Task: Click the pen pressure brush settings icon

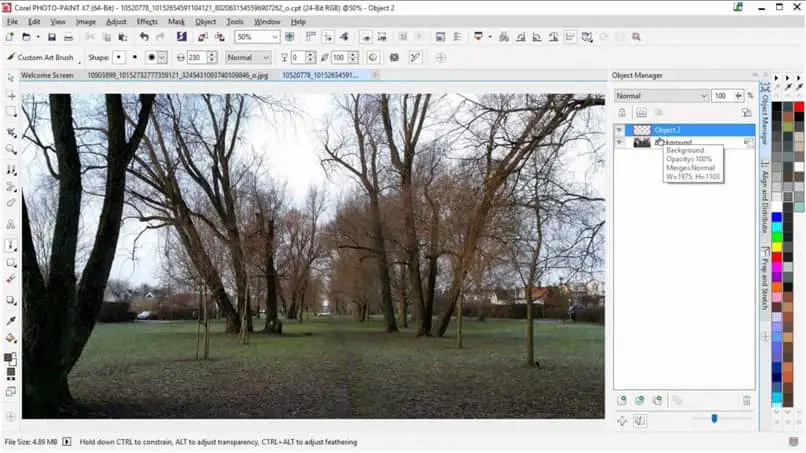Action: (x=415, y=58)
